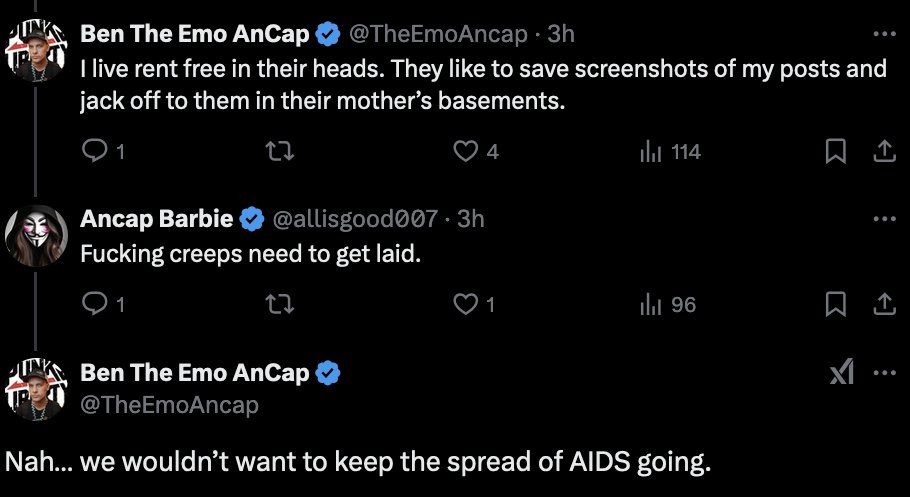Bookmark Ben's rent free post

[836, 152]
